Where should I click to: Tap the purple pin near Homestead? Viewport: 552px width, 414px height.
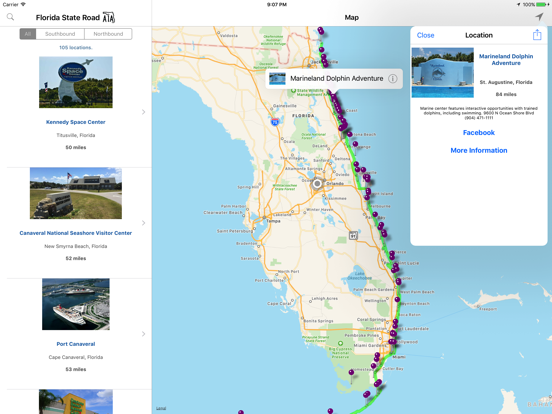click(x=351, y=372)
